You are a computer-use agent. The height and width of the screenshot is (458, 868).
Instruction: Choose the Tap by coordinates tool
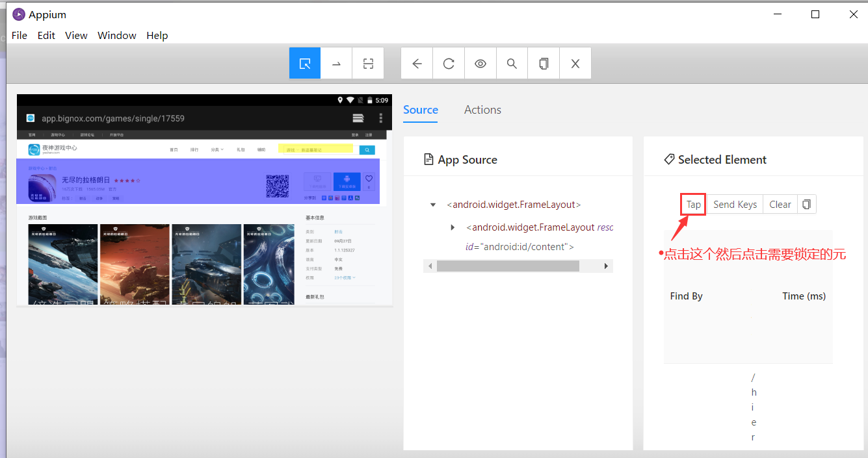point(368,63)
